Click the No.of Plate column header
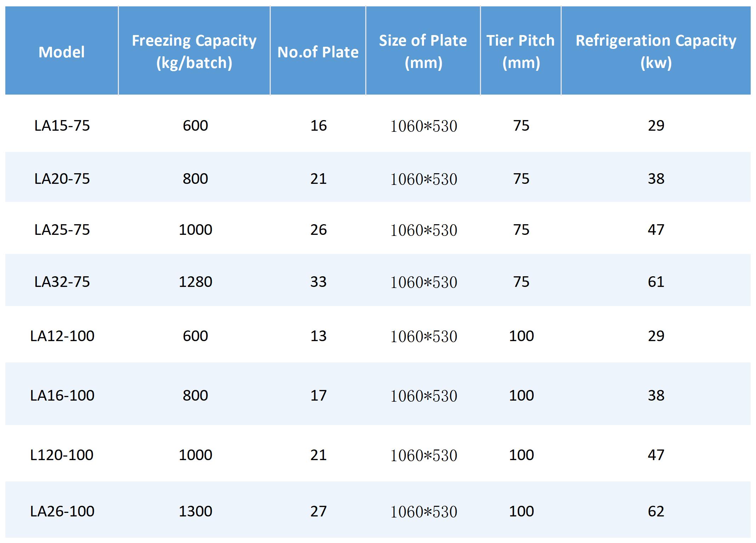 318,52
